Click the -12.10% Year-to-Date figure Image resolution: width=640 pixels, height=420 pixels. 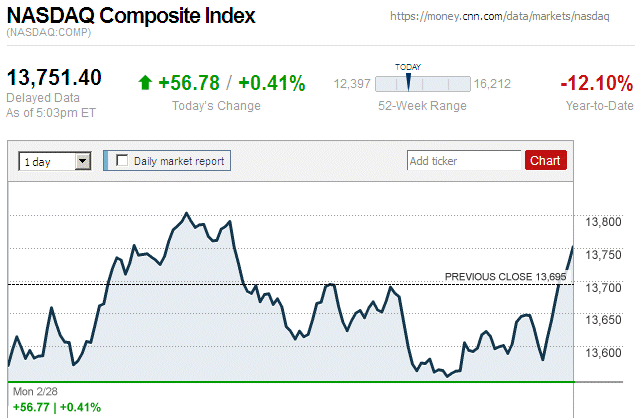click(x=596, y=82)
